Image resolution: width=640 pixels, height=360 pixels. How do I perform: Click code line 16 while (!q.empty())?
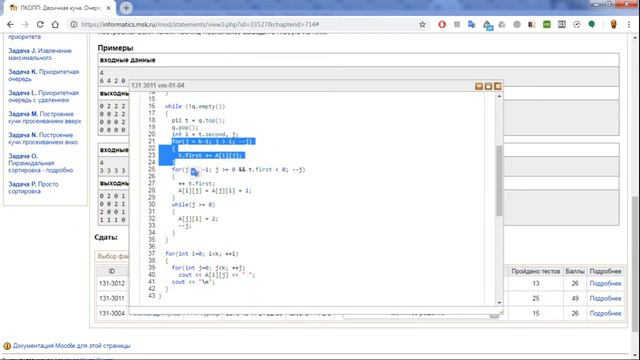(x=195, y=107)
